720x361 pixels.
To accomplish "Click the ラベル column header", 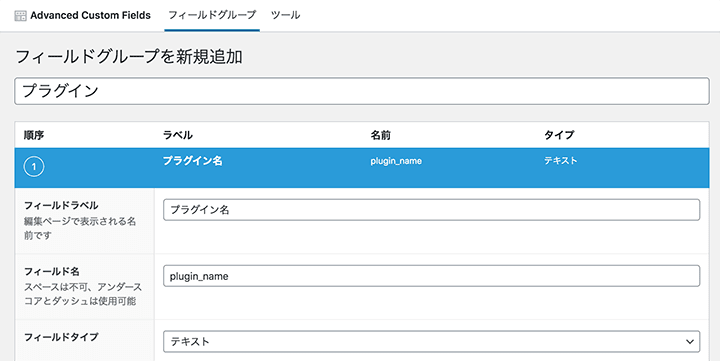I will [178, 135].
